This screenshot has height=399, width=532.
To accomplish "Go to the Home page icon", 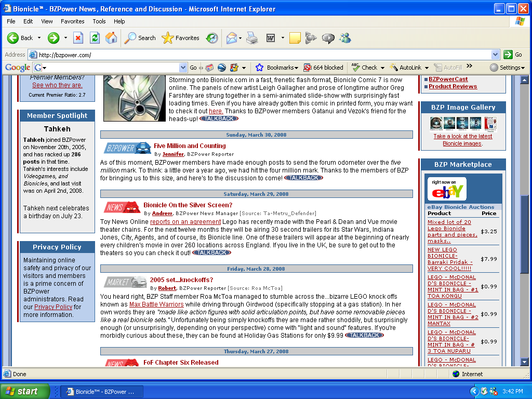I will pos(111,38).
